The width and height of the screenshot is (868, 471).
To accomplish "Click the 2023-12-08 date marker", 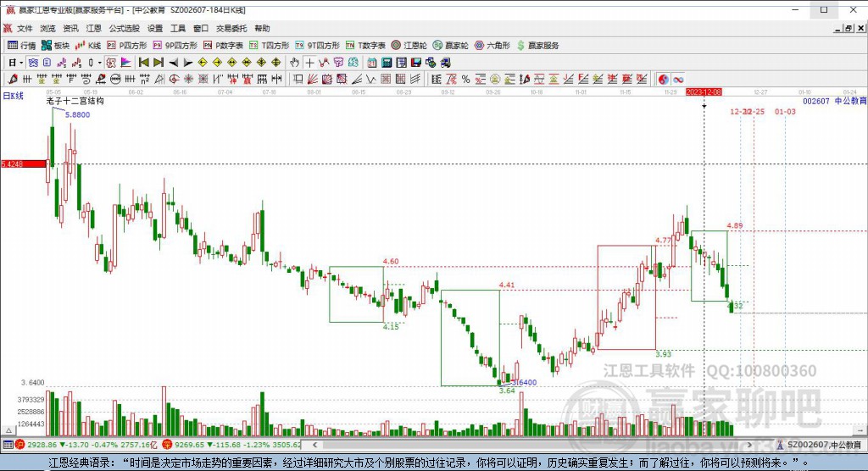I will coord(704,91).
